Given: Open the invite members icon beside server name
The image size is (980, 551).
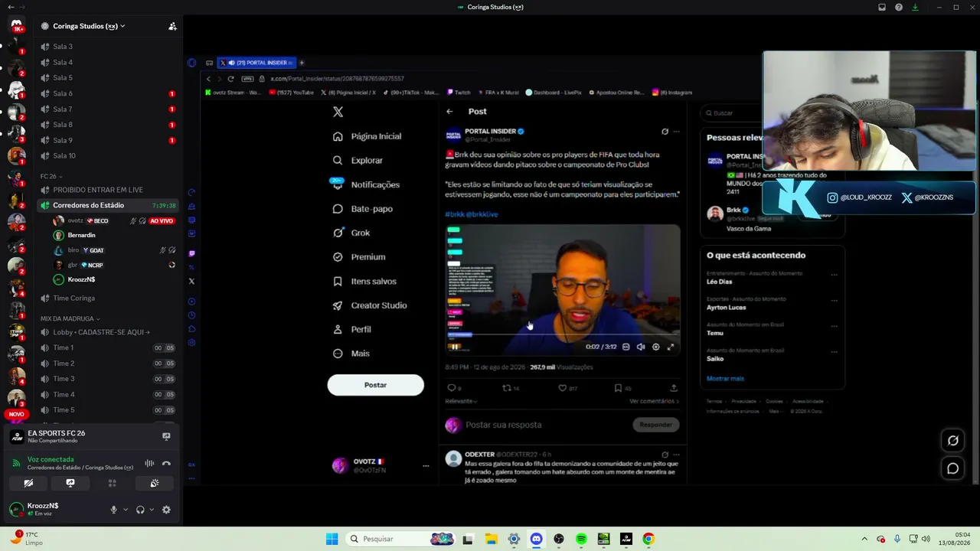Looking at the screenshot, I should [x=172, y=26].
